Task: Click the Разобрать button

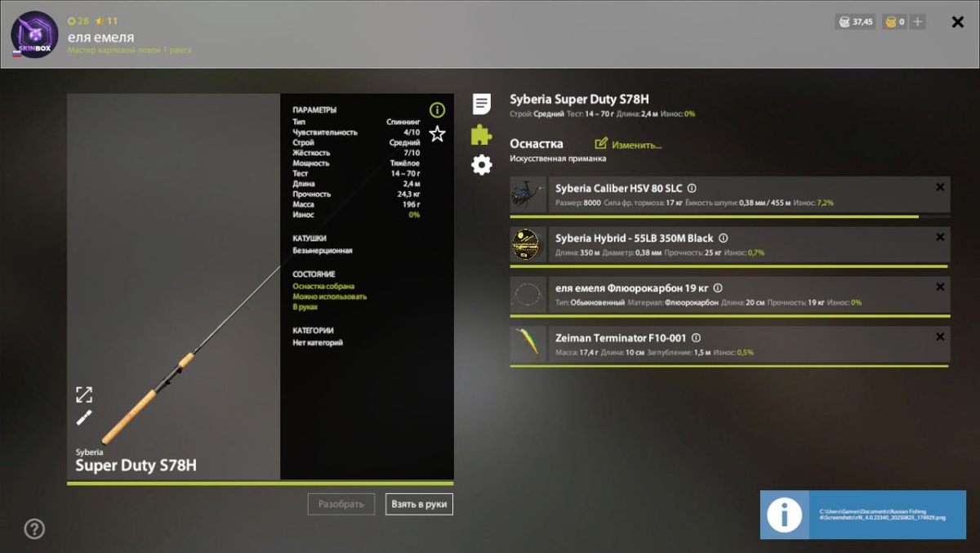Action: coord(341,504)
